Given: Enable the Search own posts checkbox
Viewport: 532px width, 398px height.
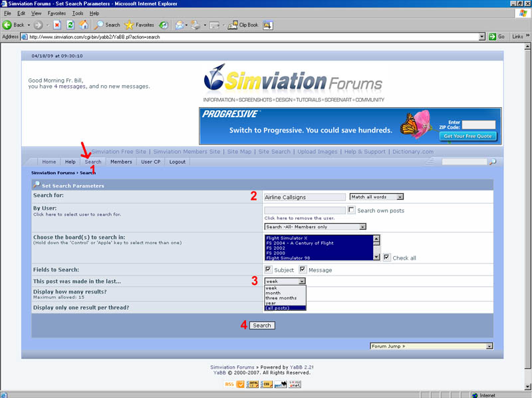Looking at the screenshot, I should 352,210.
